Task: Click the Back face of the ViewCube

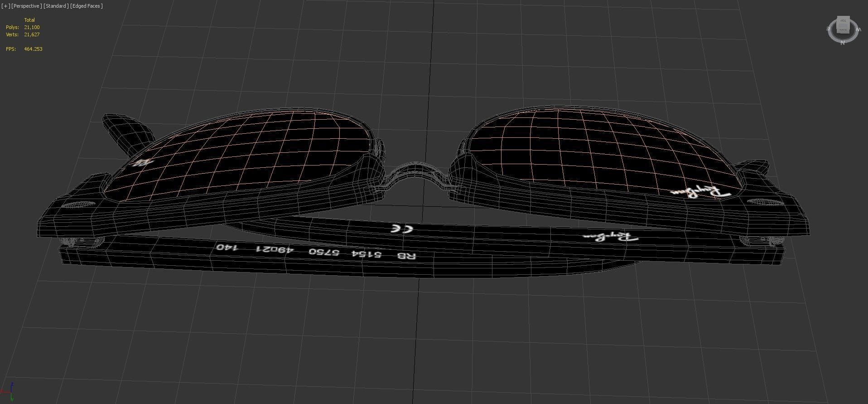Action: pos(843,29)
